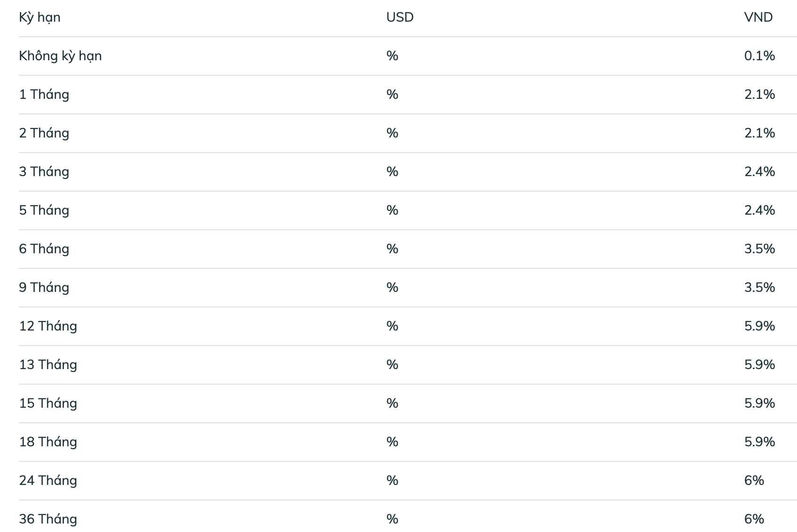797x532 pixels.
Task: Click the VND rate for 6 Tháng
Action: 759,249
